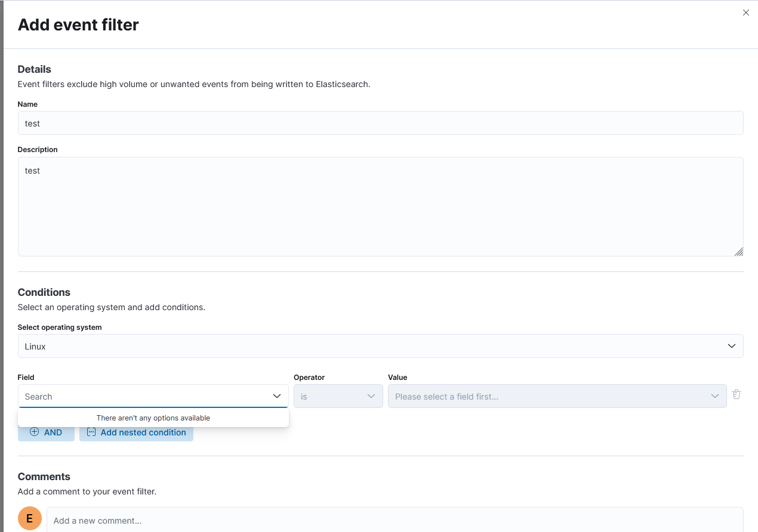Delete the condition using the trash icon

click(736, 394)
